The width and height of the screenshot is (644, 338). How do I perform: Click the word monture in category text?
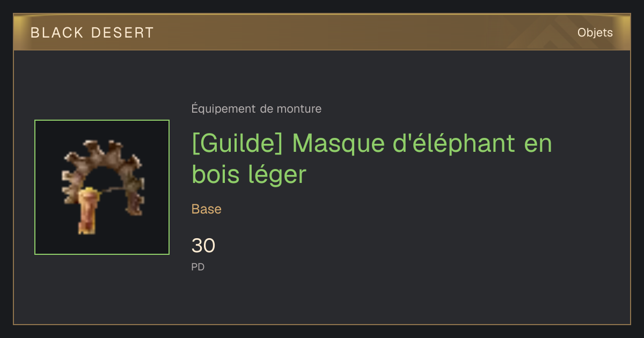click(x=299, y=109)
